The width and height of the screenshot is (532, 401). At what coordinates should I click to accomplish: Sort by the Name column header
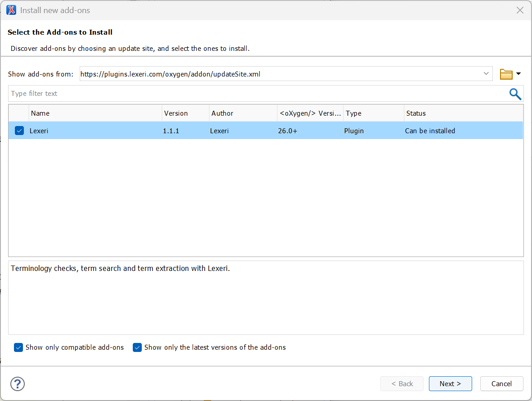click(x=95, y=113)
